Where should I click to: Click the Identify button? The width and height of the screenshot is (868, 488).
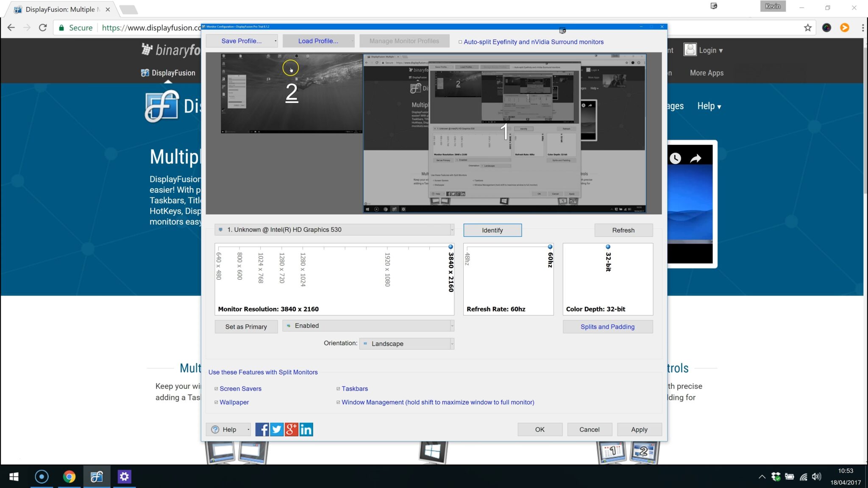(x=492, y=230)
